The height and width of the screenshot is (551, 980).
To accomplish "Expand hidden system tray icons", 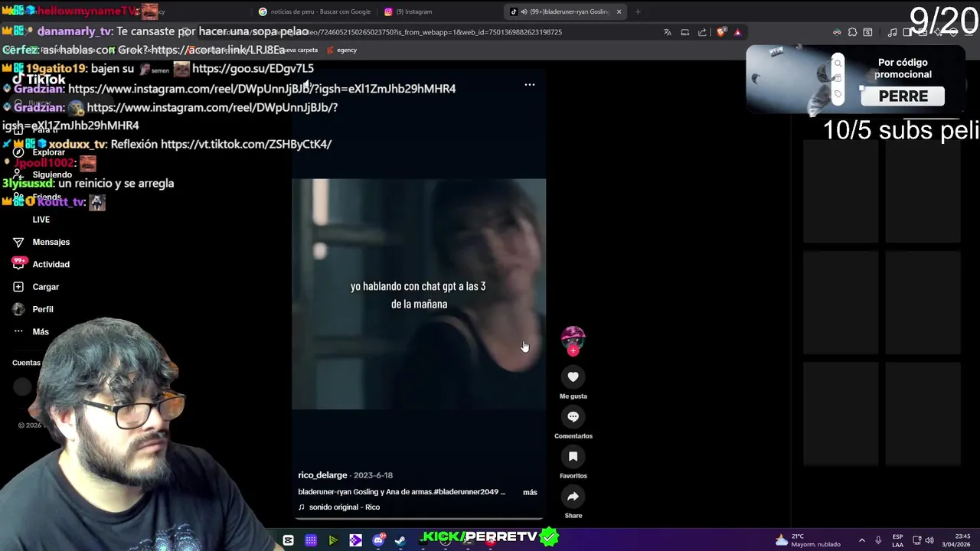I will (x=861, y=540).
